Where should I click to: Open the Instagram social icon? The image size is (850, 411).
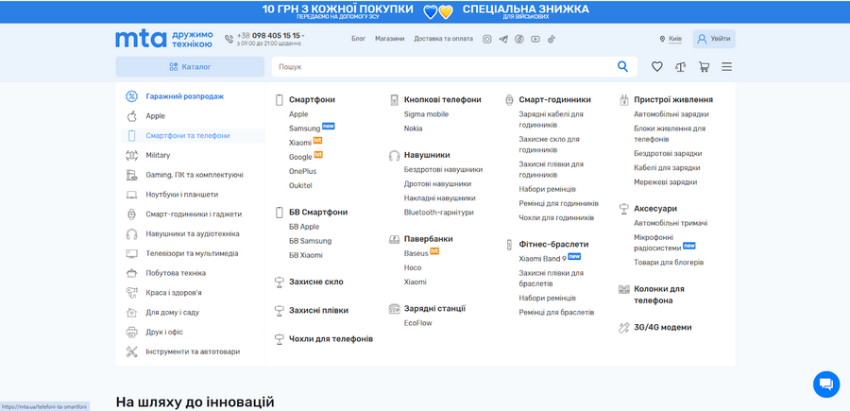[487, 39]
